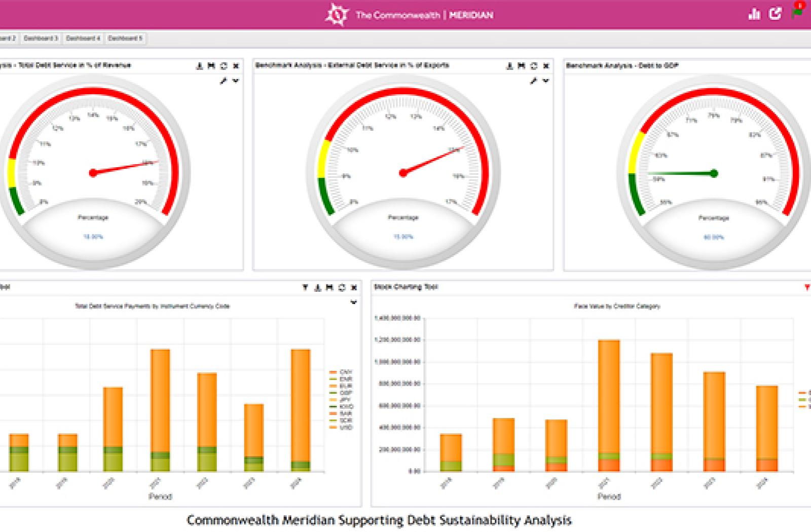Click the share/export icon in header
Viewport: 811px width, 532px height.
click(x=775, y=14)
